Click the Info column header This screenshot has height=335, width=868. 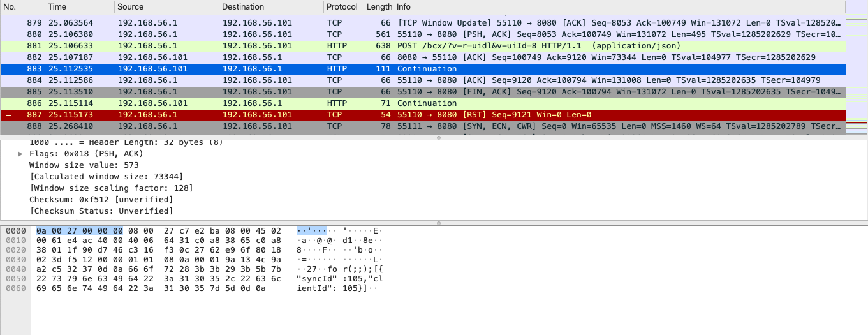(619, 7)
